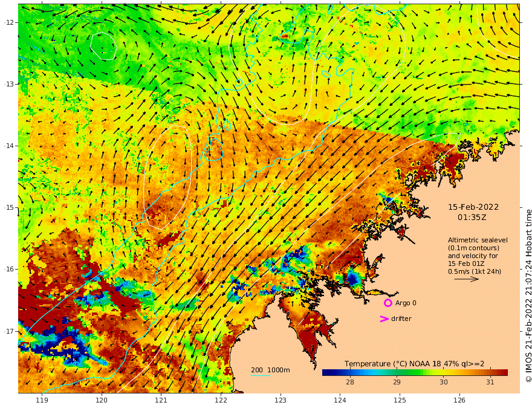The image size is (532, 411).
Task: Click the 28 tick on temperature scale
Action: [x=350, y=382]
